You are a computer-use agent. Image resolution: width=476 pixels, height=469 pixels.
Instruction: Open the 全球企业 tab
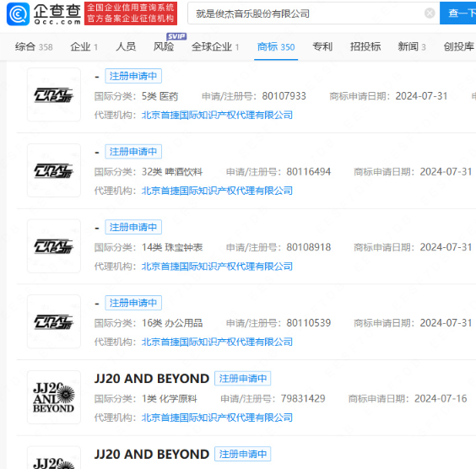215,46
